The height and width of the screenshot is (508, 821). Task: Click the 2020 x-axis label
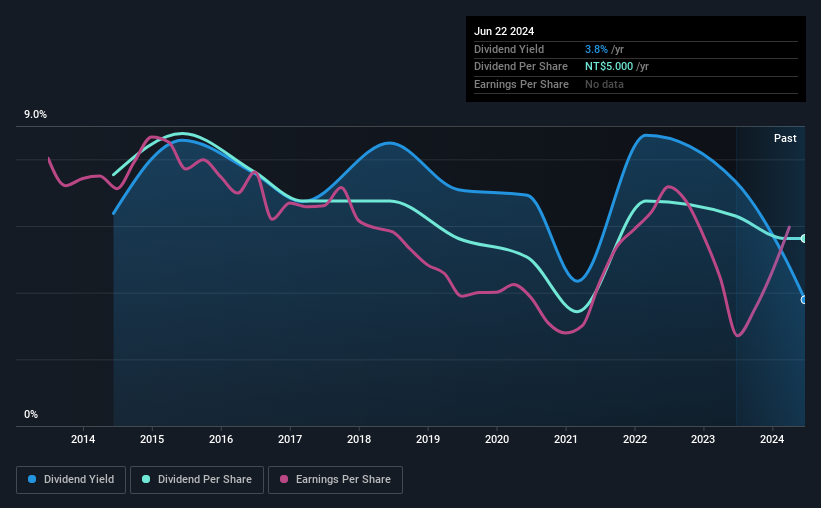click(497, 439)
